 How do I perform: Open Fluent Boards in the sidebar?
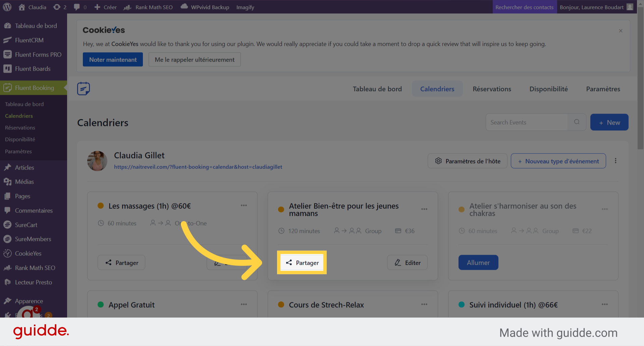[34, 69]
